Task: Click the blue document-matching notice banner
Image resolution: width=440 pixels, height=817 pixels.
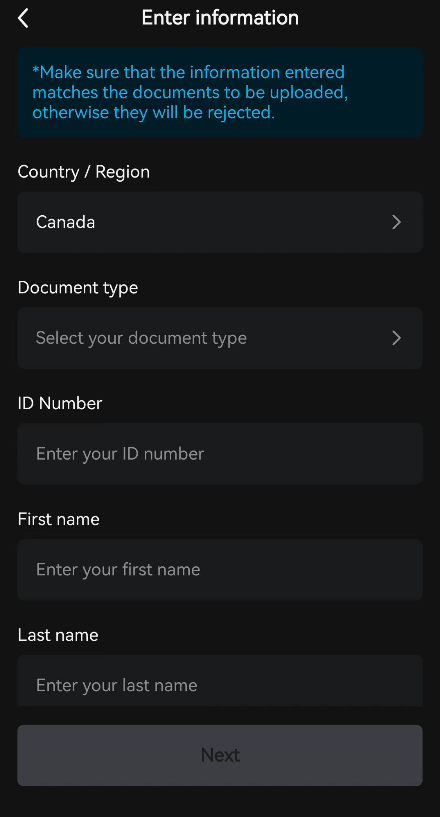Action: [220, 92]
